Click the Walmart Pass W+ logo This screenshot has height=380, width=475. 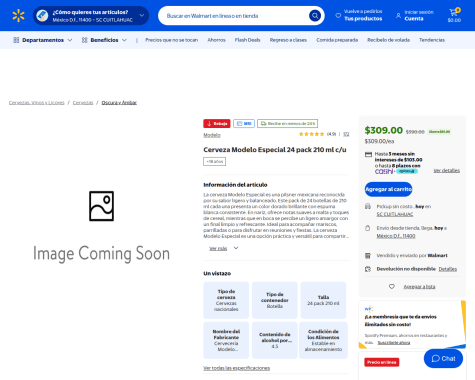[368, 309]
